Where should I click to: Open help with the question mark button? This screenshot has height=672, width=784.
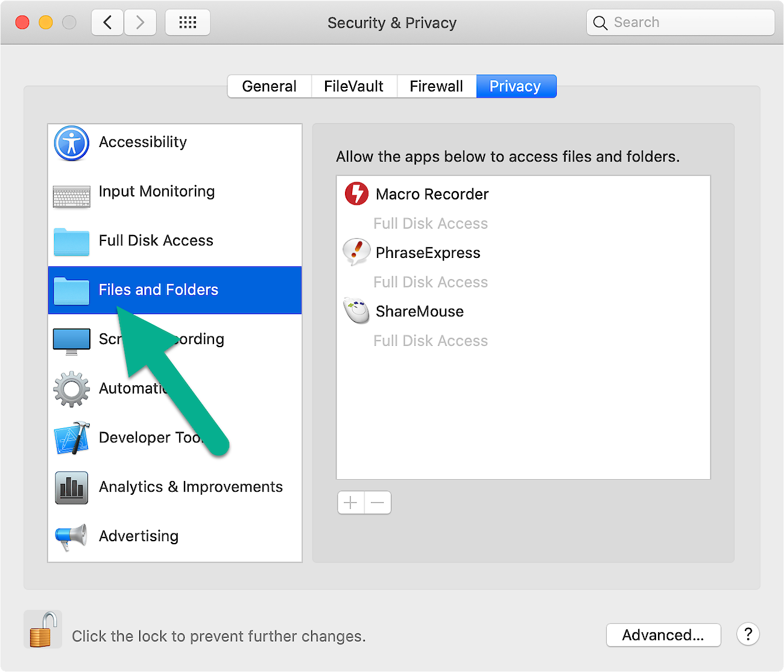click(x=748, y=634)
